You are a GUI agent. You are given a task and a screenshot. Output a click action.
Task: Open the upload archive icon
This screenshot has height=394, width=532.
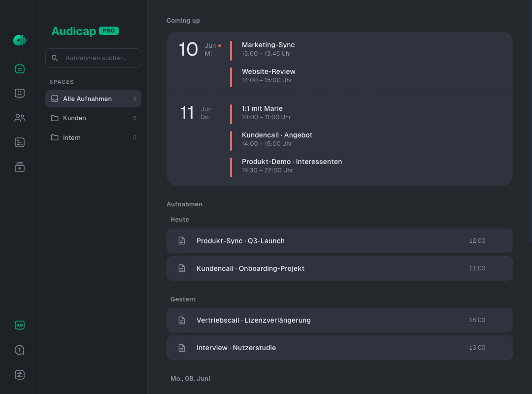[20, 167]
